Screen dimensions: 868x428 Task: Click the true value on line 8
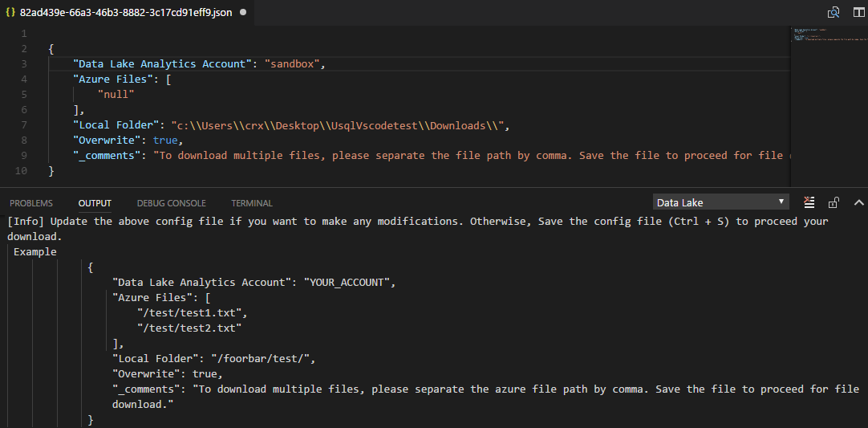coord(165,141)
